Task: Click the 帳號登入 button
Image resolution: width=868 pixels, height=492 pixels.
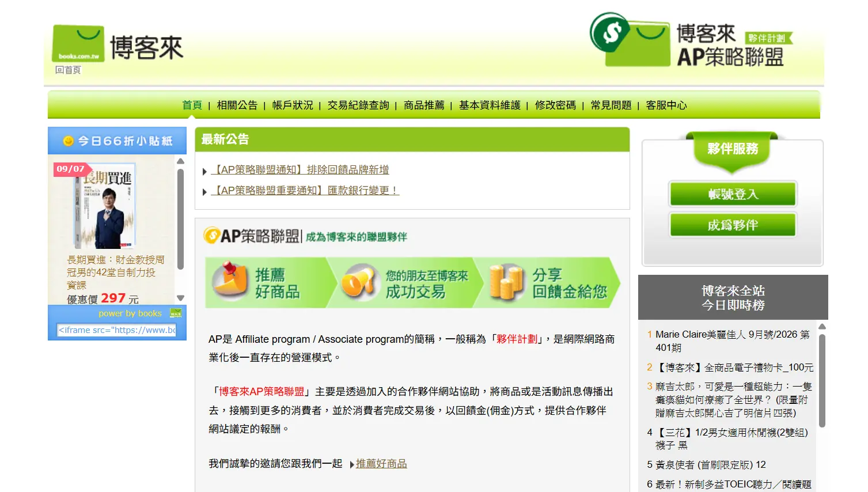Action: coord(733,194)
